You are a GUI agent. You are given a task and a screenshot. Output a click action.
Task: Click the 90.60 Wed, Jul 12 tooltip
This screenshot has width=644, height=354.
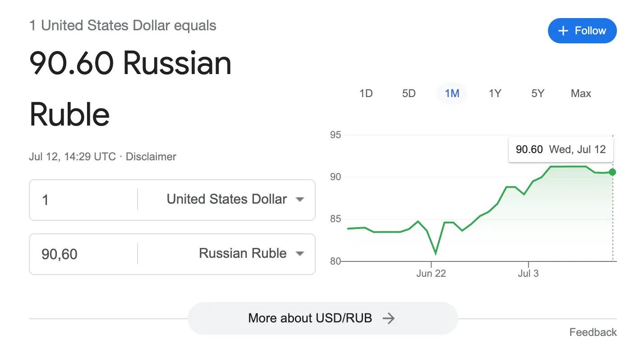pos(561,149)
